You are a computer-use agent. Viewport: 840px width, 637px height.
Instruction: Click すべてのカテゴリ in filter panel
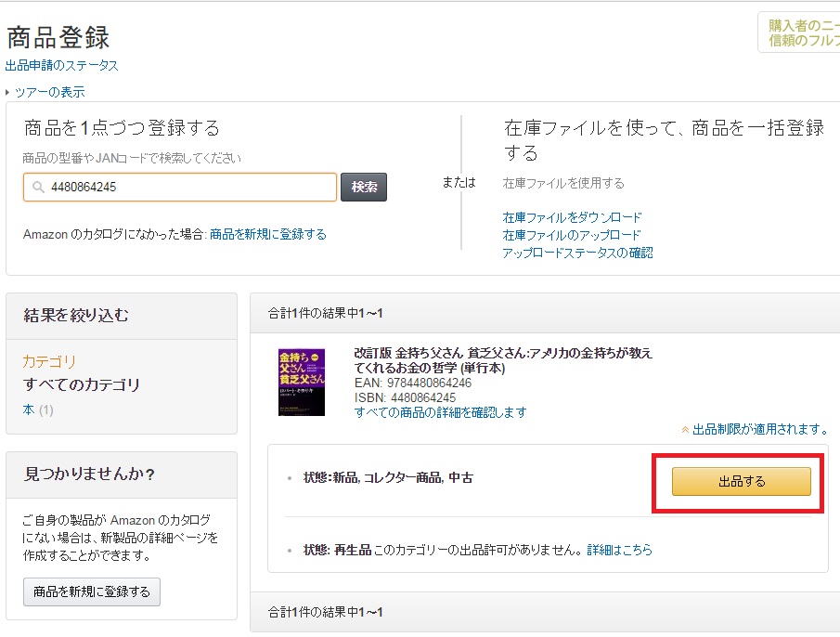coord(82,384)
